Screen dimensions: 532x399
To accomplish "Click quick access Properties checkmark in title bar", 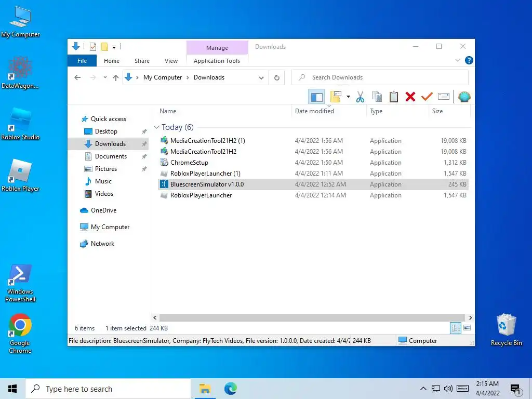I will point(92,47).
